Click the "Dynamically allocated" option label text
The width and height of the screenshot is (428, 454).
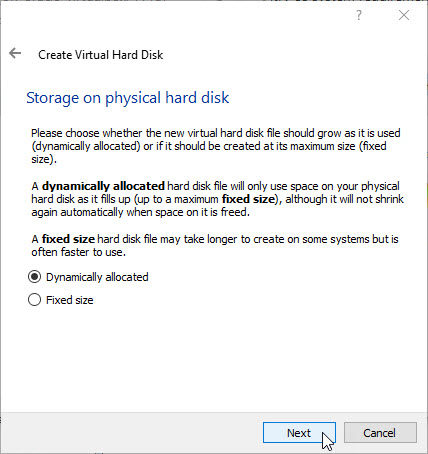tap(97, 277)
